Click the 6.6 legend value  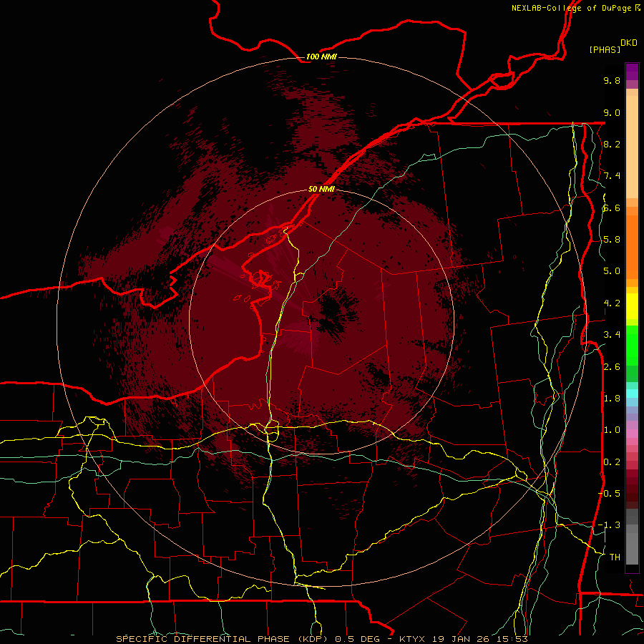[x=612, y=208]
